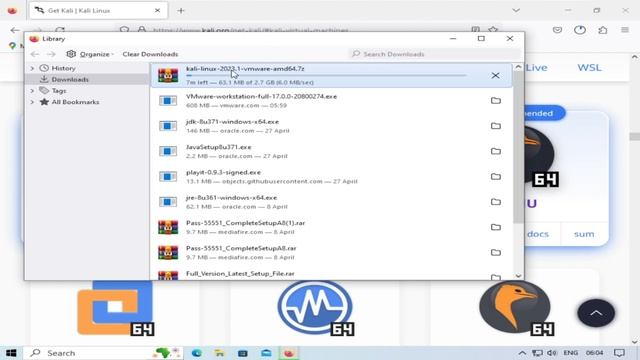Open the notification center icon
Image resolution: width=640 pixels, height=360 pixels.
619,353
